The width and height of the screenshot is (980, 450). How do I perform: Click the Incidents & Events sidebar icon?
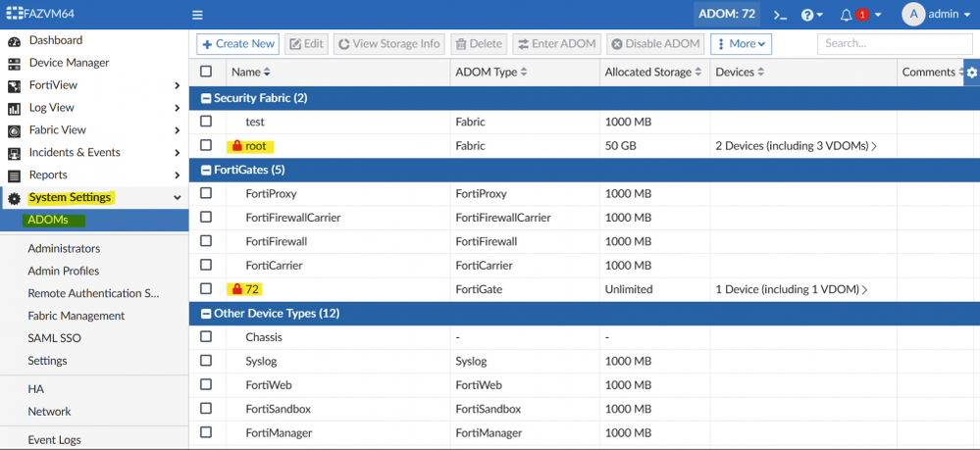14,154
